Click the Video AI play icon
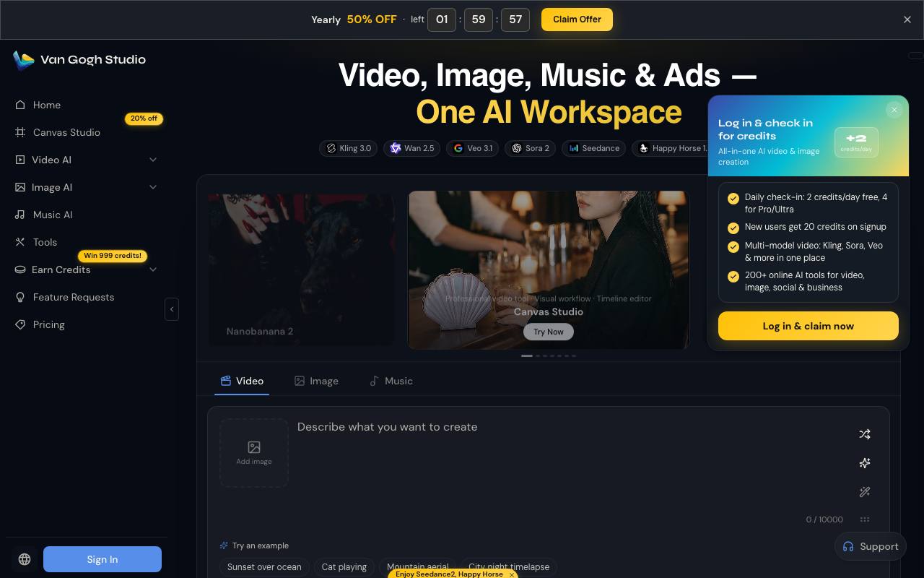 click(20, 160)
